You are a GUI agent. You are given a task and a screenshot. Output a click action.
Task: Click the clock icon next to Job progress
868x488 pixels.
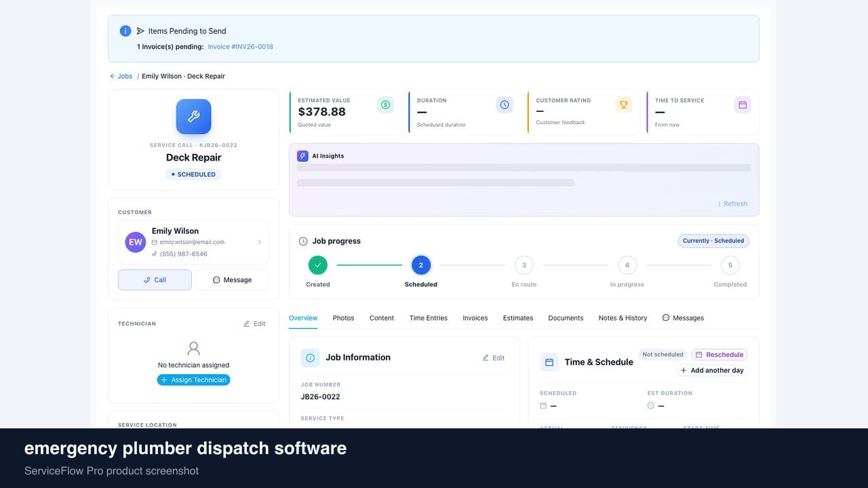303,241
